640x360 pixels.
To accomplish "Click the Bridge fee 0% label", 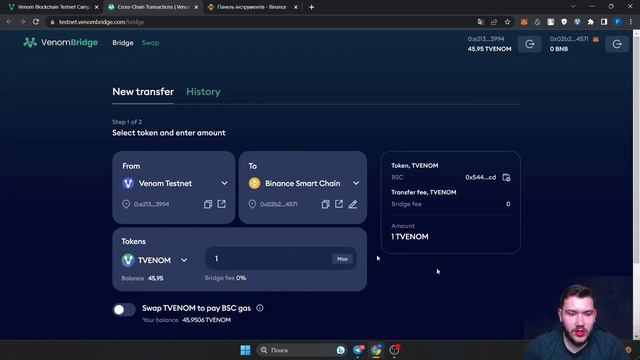I will point(225,278).
